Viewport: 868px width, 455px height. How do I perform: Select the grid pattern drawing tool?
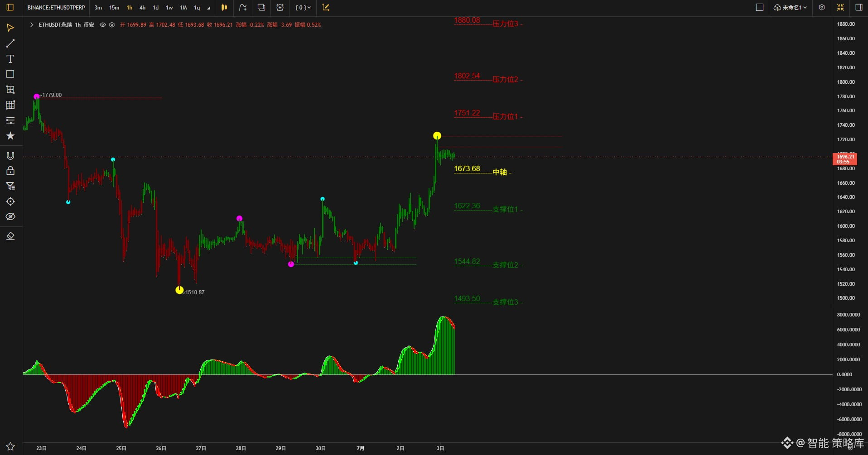[10, 105]
